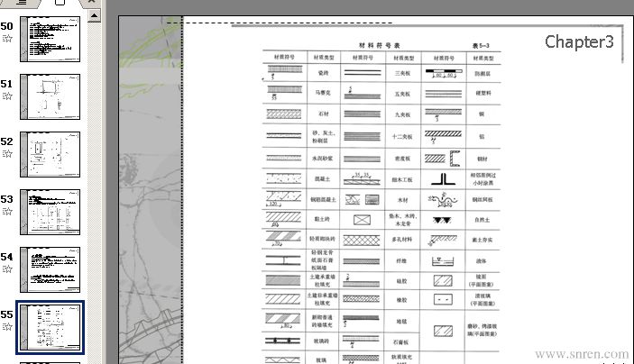
Task: Jump to the slide 53 thumbnail
Action: pyautogui.click(x=50, y=212)
